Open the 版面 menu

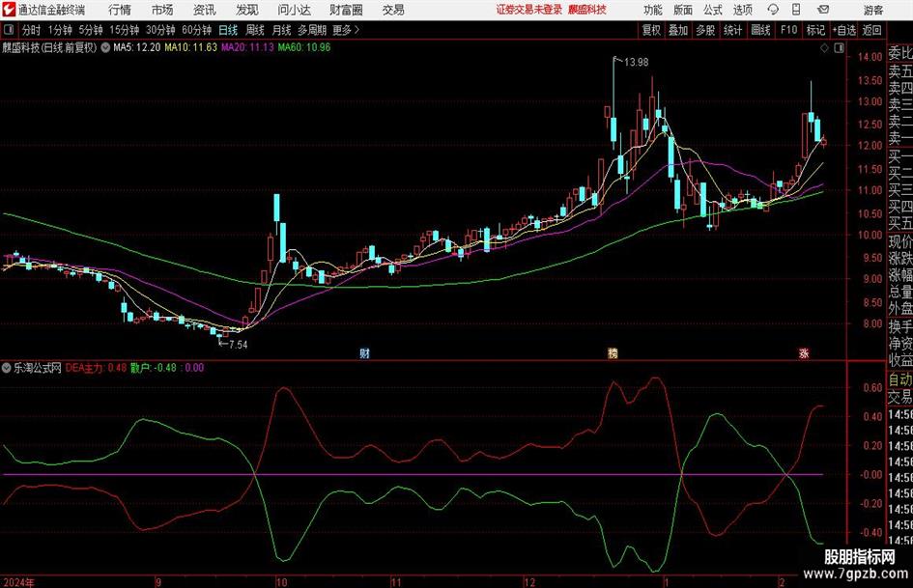click(682, 10)
